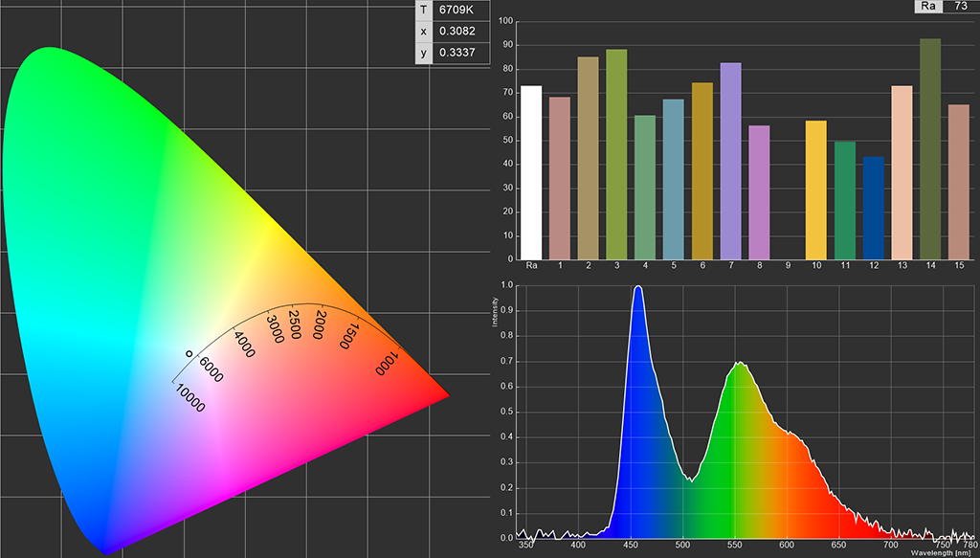Image resolution: width=980 pixels, height=558 pixels.
Task: Click the x chromaticity value 0.3082
Action: click(457, 32)
